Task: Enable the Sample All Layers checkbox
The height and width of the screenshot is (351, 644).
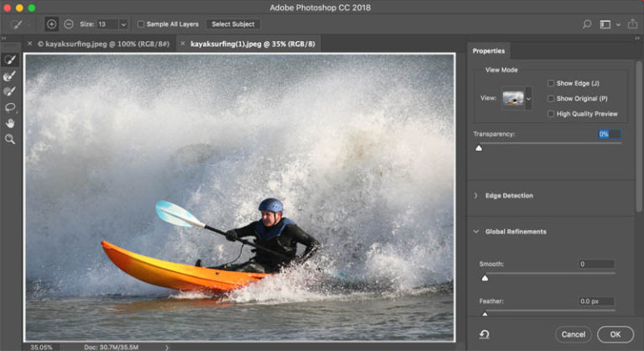Action: 141,24
